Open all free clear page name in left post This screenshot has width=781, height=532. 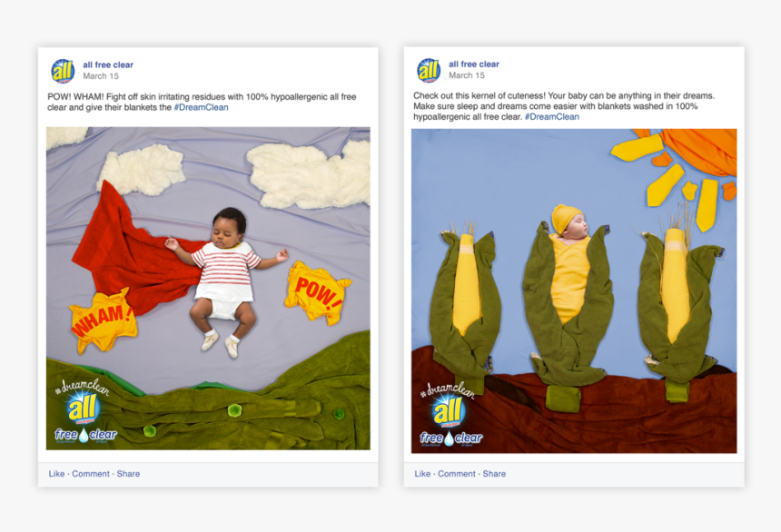coord(108,64)
